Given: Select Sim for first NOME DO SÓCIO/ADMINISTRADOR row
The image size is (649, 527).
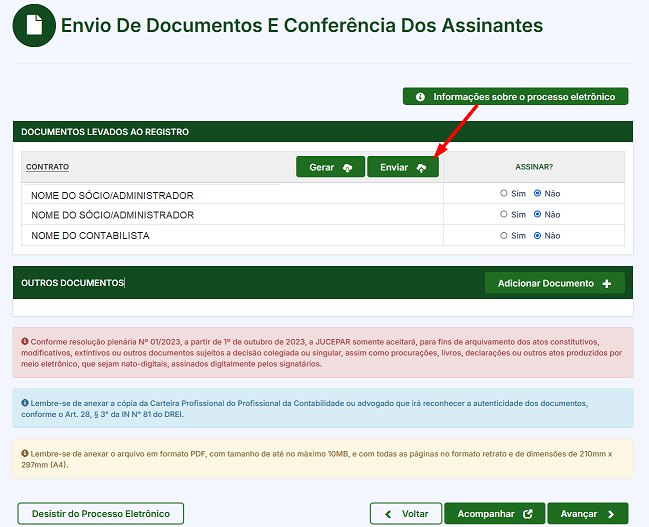Looking at the screenshot, I should (x=503, y=193).
